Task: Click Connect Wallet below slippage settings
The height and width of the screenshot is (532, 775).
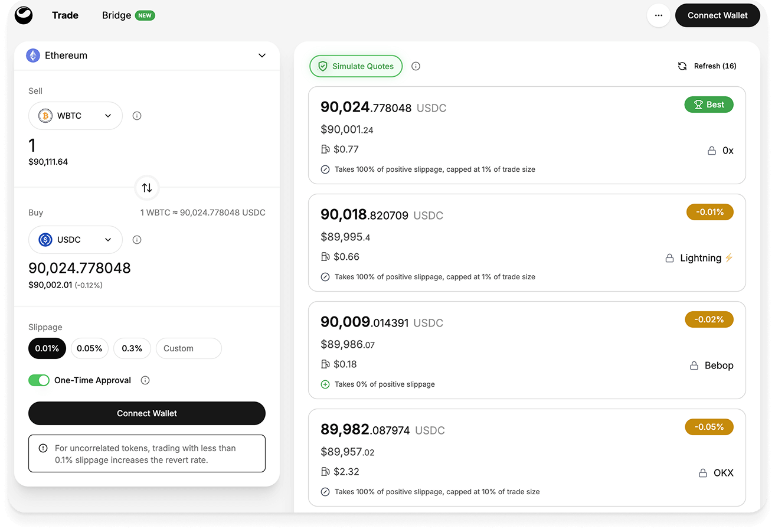Action: [x=147, y=413]
